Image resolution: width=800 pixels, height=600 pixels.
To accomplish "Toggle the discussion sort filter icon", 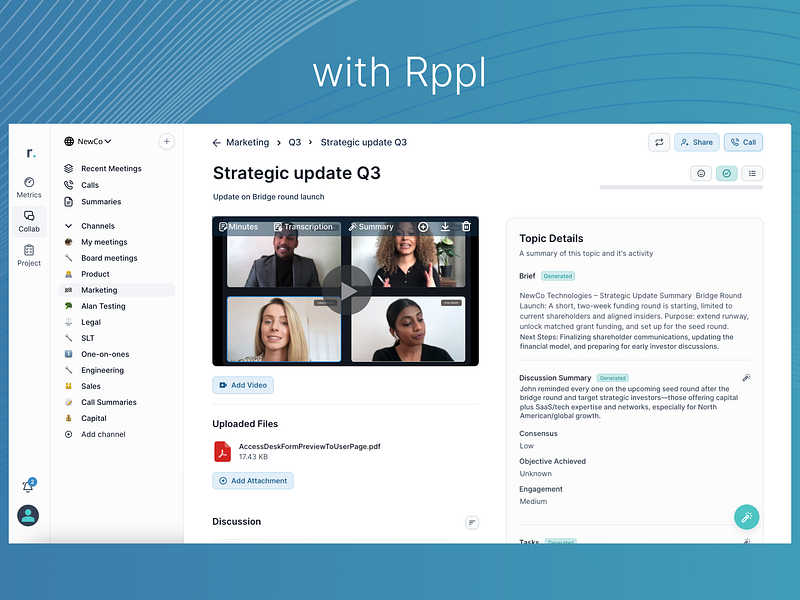I will coord(470,521).
